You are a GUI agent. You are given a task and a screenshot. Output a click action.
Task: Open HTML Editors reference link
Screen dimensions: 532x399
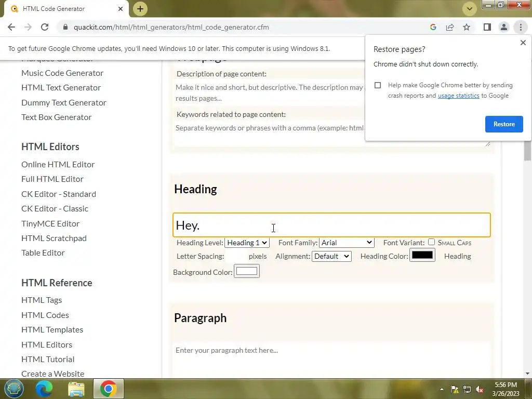pyautogui.click(x=47, y=344)
